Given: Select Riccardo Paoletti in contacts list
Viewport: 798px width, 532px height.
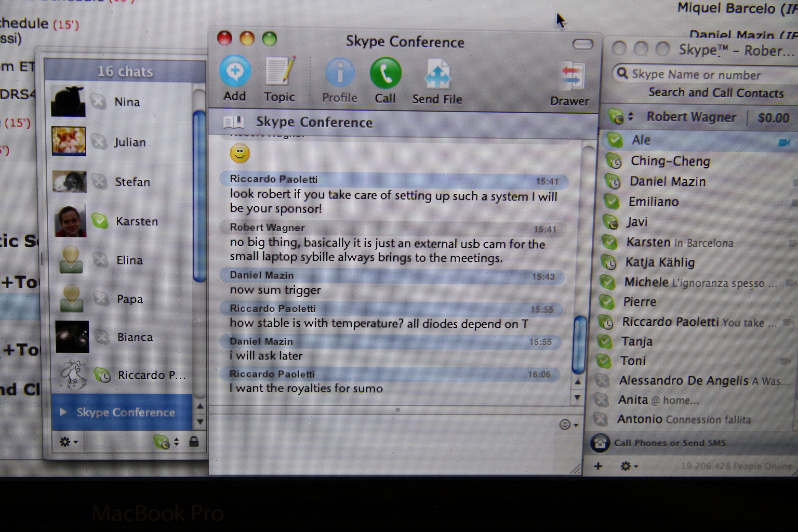Looking at the screenshot, I should tap(670, 322).
